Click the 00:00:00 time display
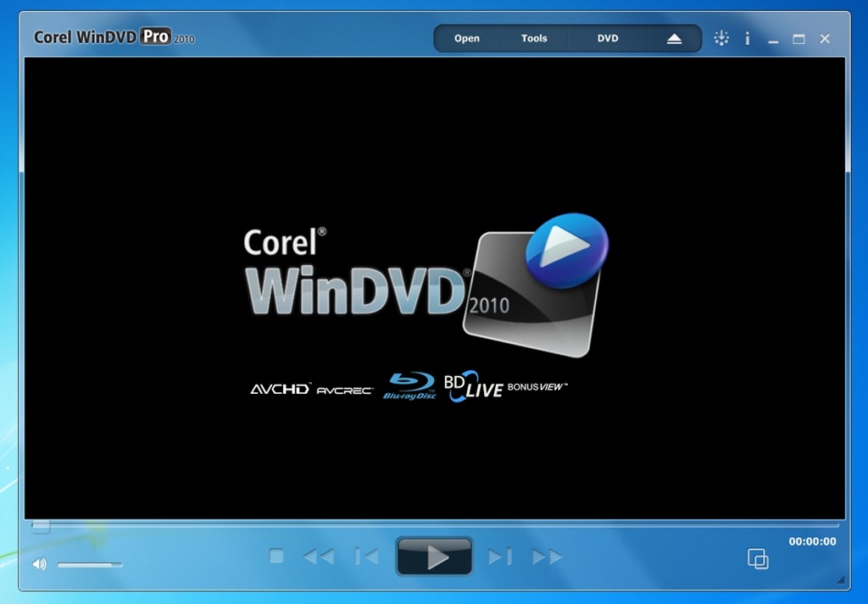This screenshot has height=604, width=868. 812,541
